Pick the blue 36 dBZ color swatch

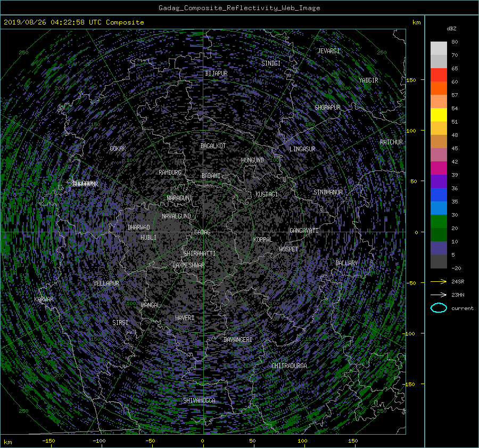[x=439, y=194]
